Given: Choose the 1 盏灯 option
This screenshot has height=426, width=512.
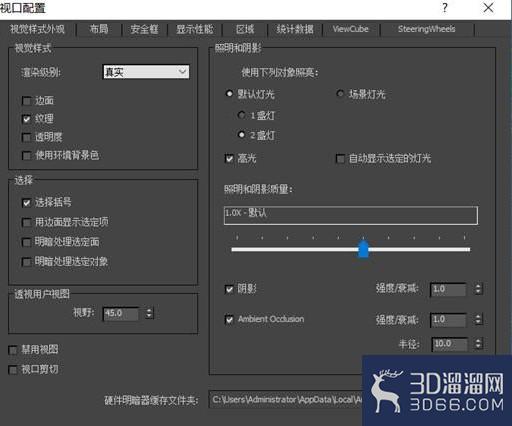Looking at the screenshot, I should 242,115.
